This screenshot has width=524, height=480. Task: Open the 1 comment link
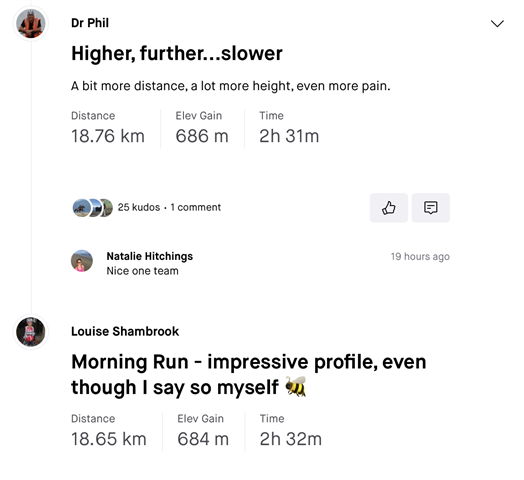[195, 207]
